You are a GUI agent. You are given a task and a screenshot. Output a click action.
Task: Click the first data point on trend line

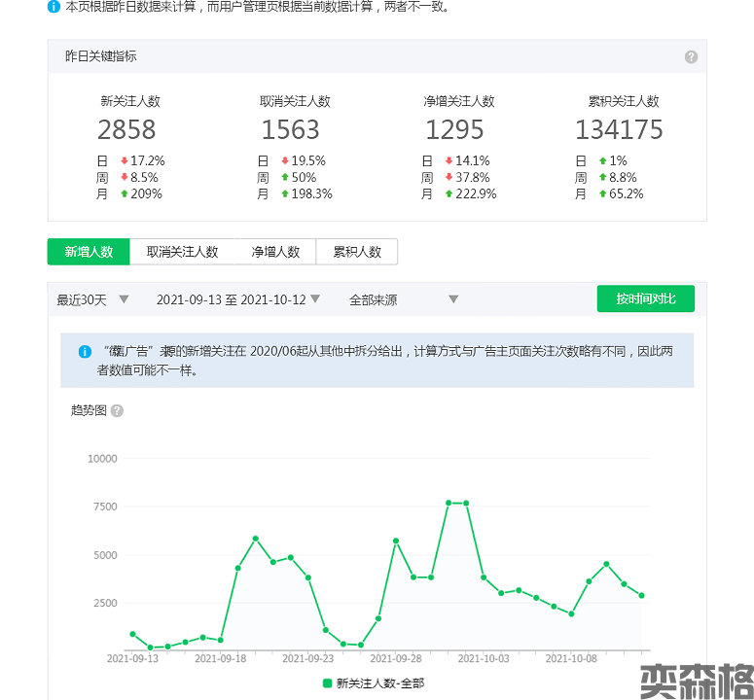coord(132,634)
